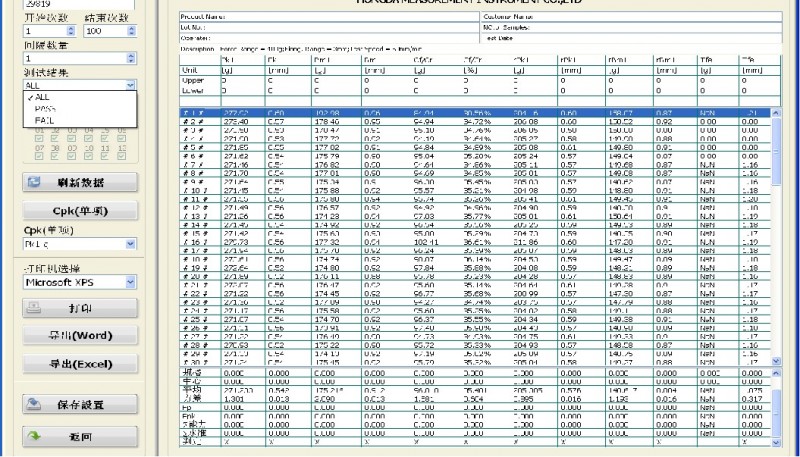This screenshot has width=800, height=457.
Task: Select data row # 8 #
Action: tap(476, 173)
